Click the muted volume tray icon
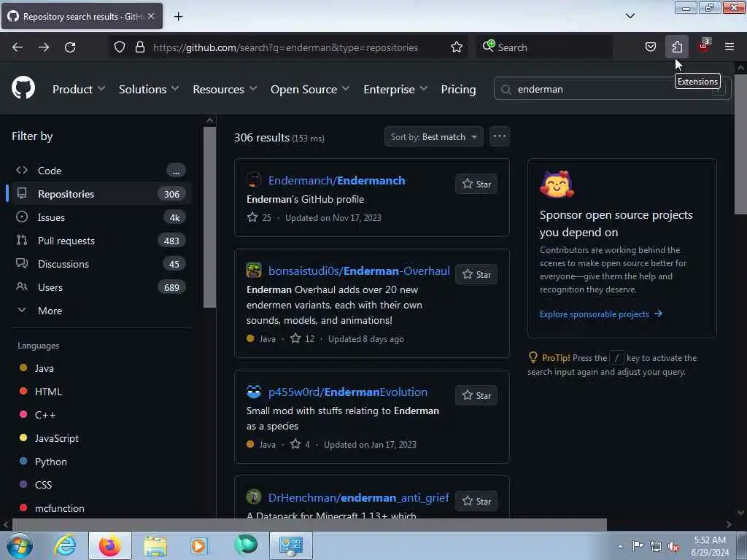This screenshot has height=560, width=747. click(673, 546)
